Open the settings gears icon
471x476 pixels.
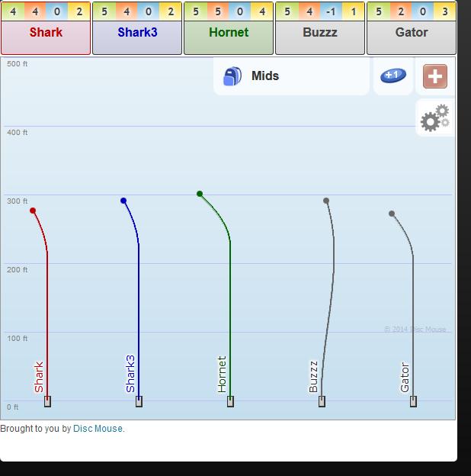(435, 118)
